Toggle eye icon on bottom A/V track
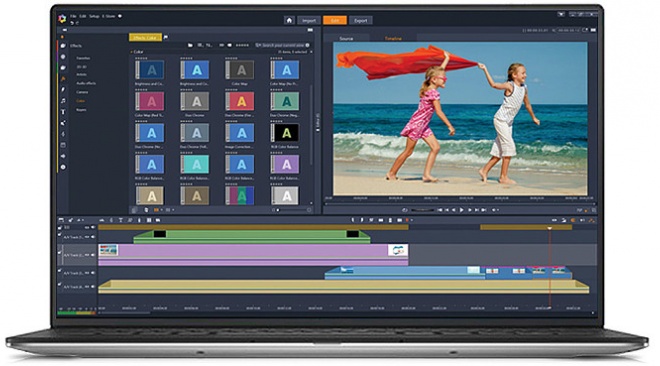The height and width of the screenshot is (366, 660). 93,286
